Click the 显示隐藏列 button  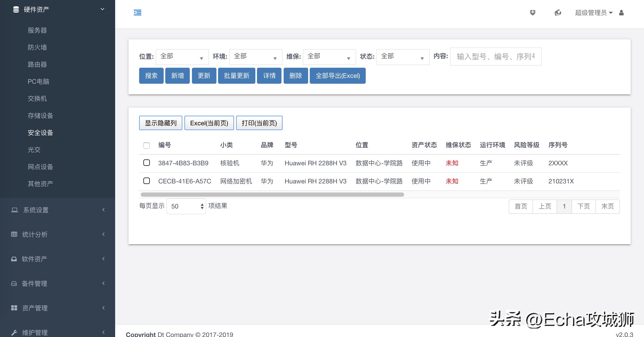pyautogui.click(x=160, y=123)
